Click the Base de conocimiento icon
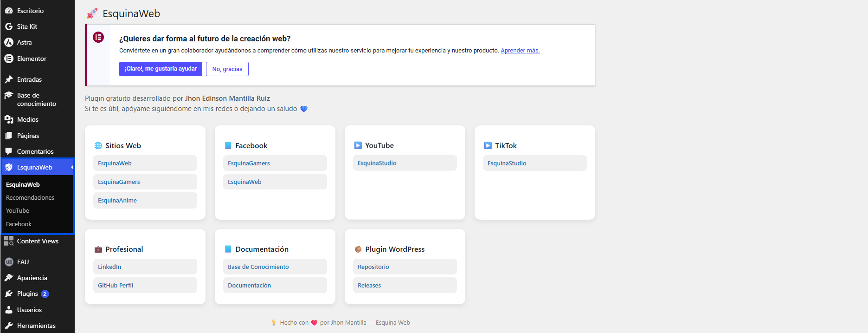This screenshot has height=333, width=868. 9,95
